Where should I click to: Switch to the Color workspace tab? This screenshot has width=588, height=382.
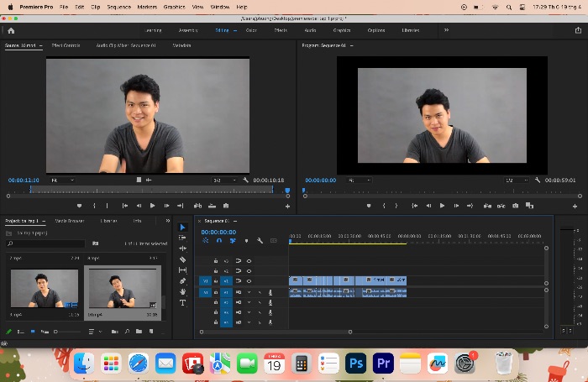point(251,30)
